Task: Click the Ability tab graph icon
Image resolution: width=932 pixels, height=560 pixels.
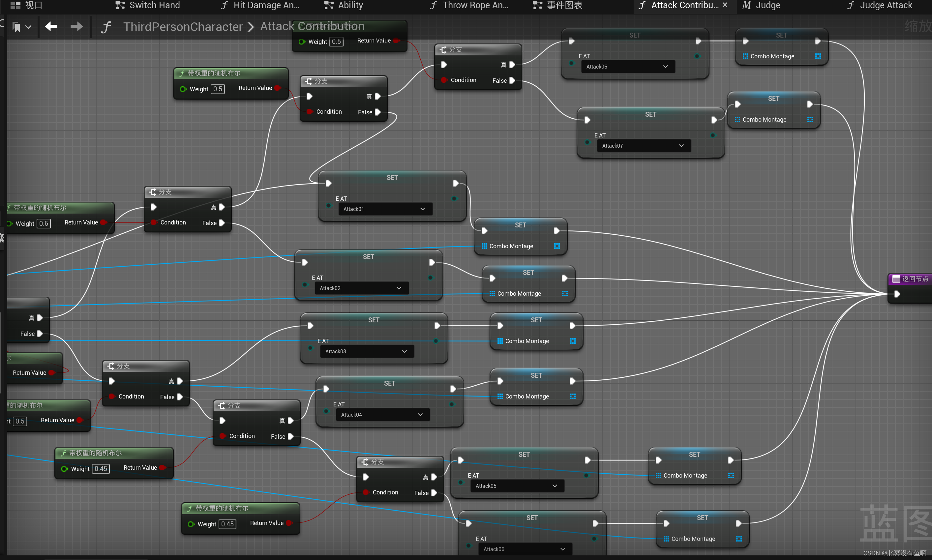Action: point(329,5)
